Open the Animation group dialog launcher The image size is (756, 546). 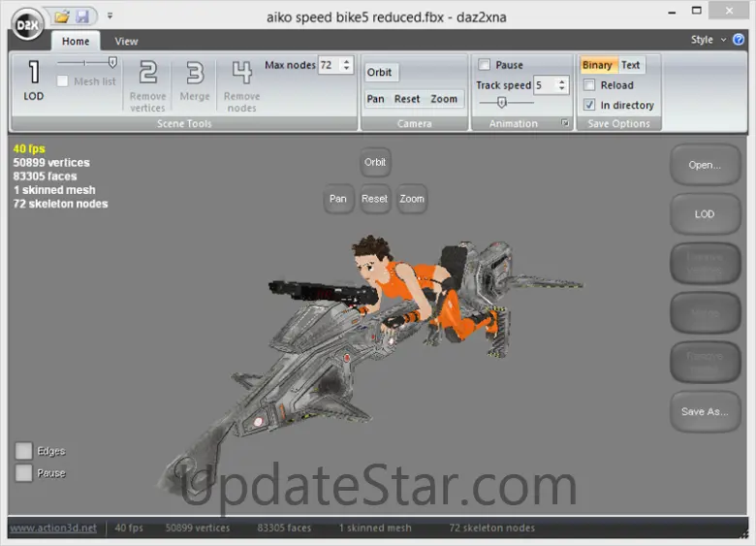565,123
